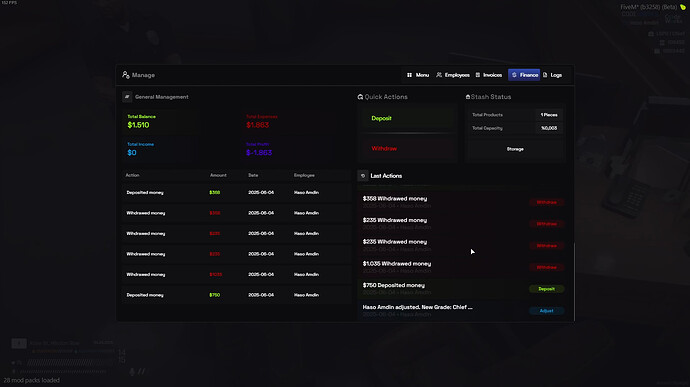This screenshot has width=690, height=387.
Task: Click the Total Capacity '%0,003' value
Action: point(549,128)
